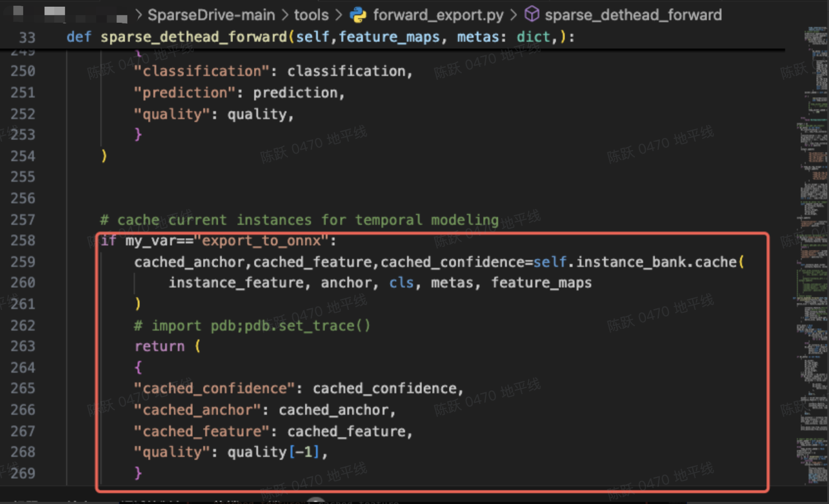
Task: Select forward_export.py in the breadcrumb
Action: coord(438,15)
